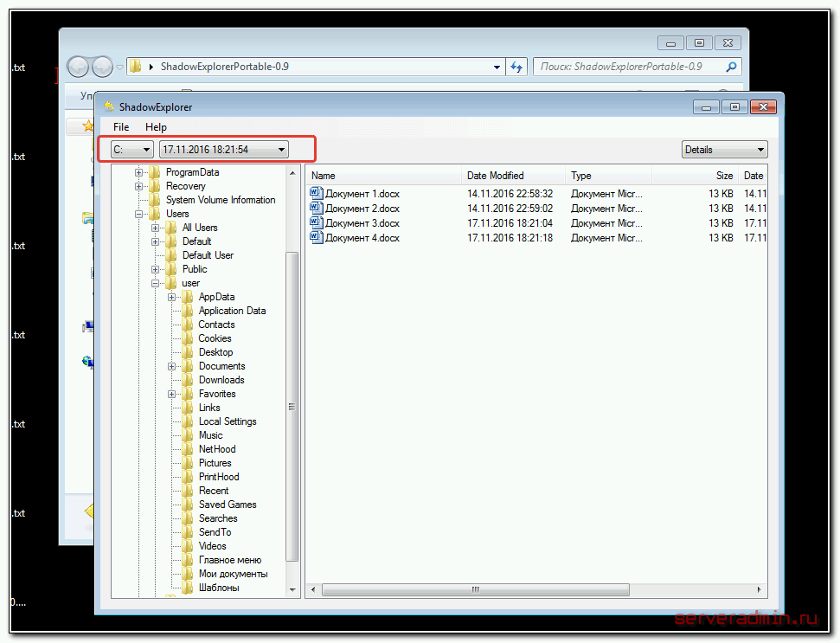Click the Desktop folder icon in tree
This screenshot has width=840, height=643.
(x=187, y=352)
